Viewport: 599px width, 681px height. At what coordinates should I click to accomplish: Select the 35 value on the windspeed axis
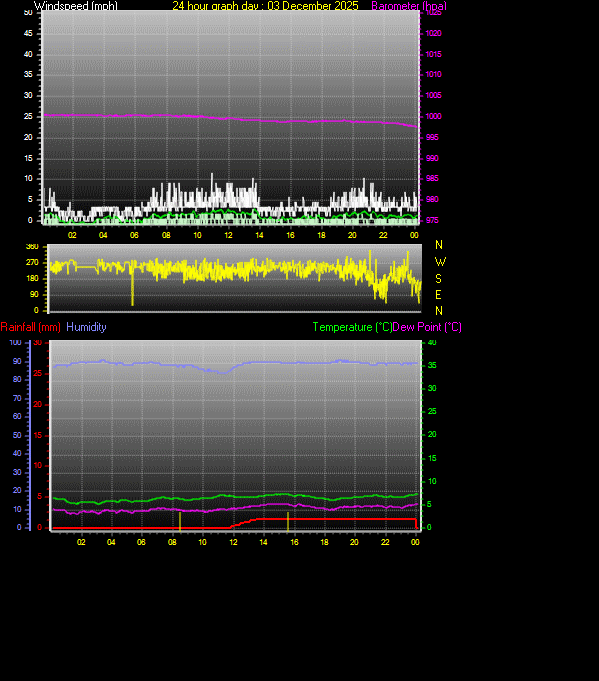coord(28,74)
